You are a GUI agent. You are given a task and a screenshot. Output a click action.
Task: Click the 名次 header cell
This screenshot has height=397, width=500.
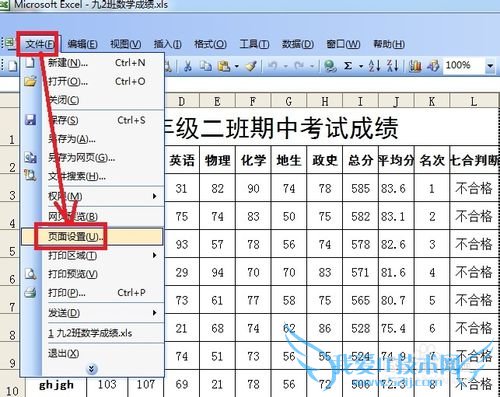[432, 160]
